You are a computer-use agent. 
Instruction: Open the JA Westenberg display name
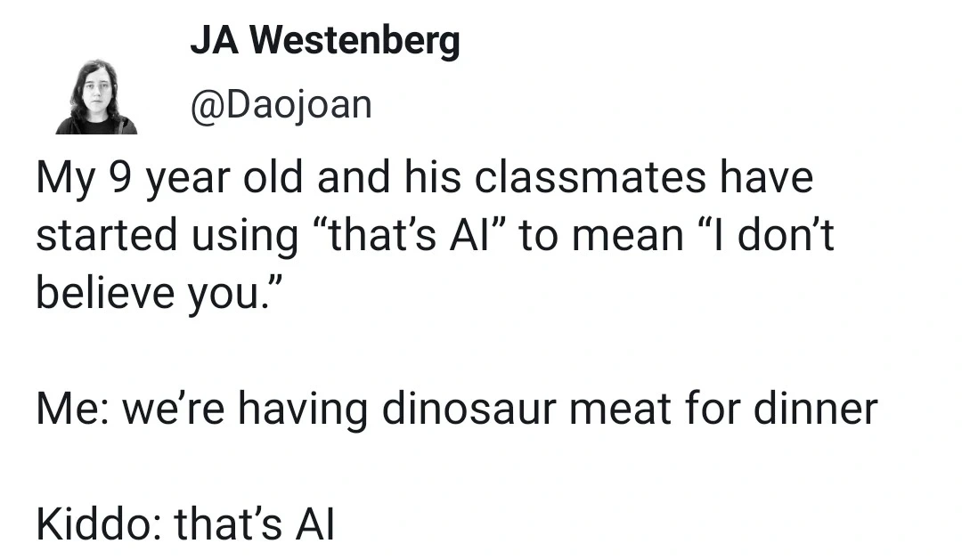click(x=324, y=41)
